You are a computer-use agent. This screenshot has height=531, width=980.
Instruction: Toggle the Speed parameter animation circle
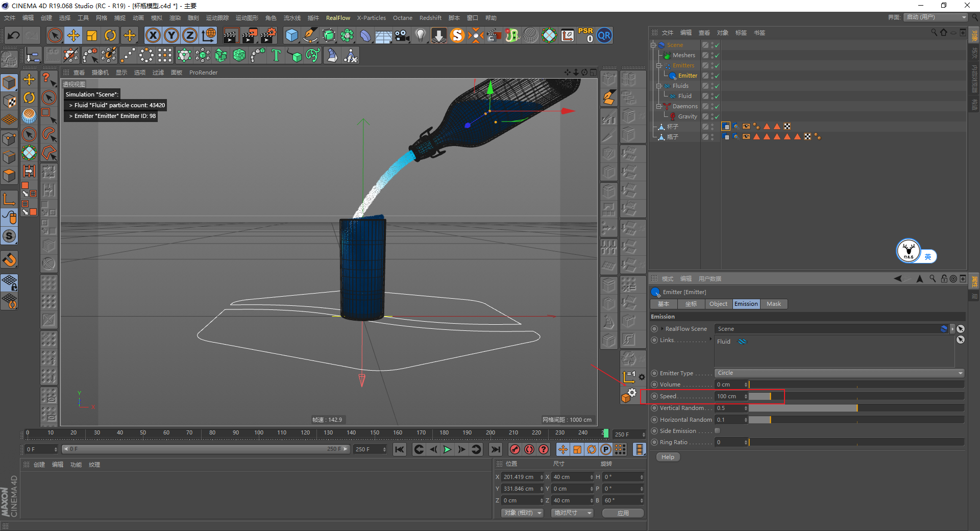pyautogui.click(x=654, y=396)
